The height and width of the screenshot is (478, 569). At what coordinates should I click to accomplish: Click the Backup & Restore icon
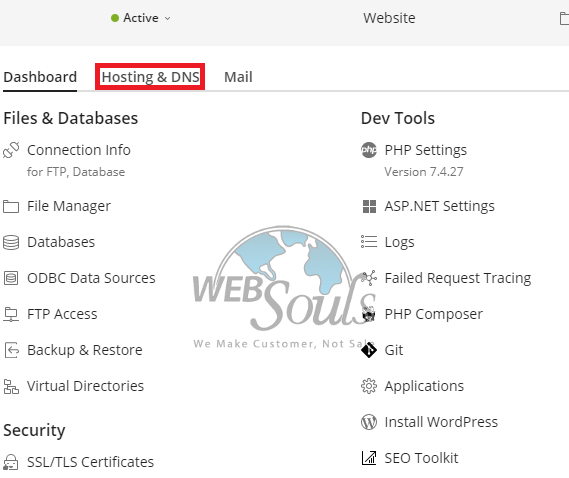(12, 350)
